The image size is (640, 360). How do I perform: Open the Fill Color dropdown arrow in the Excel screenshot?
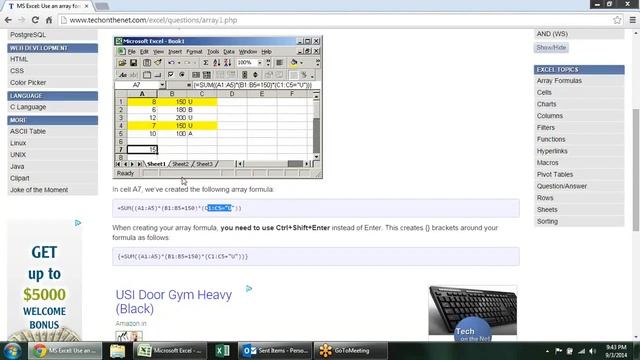tap(302, 63)
